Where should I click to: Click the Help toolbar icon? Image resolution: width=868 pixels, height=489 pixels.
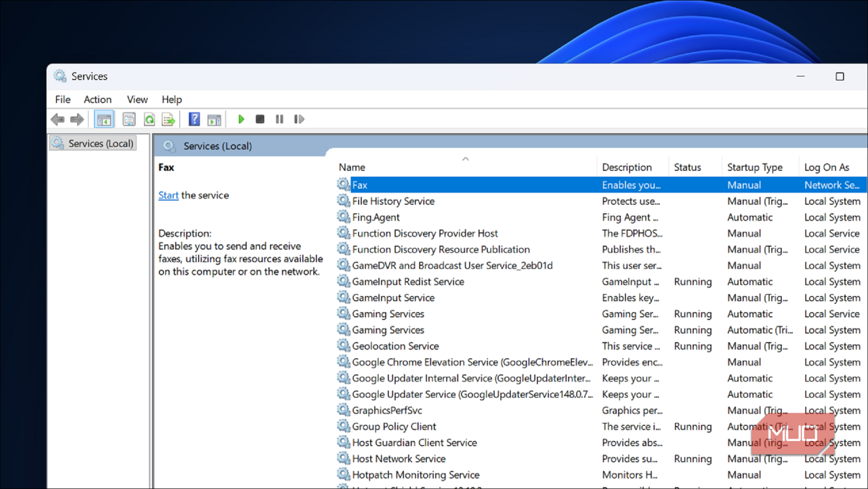(194, 119)
